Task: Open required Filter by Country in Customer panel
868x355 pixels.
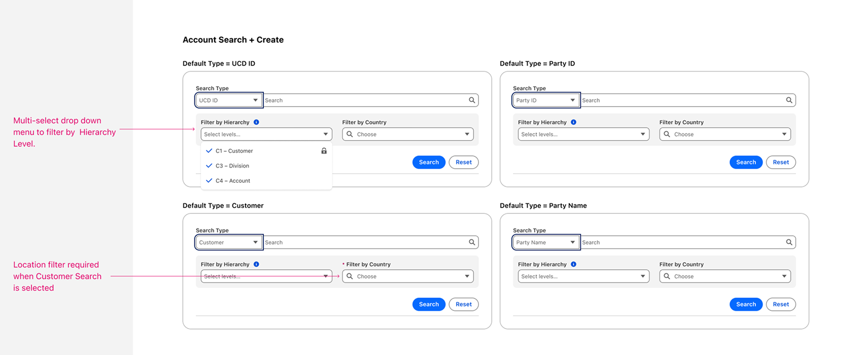Action: pyautogui.click(x=408, y=276)
